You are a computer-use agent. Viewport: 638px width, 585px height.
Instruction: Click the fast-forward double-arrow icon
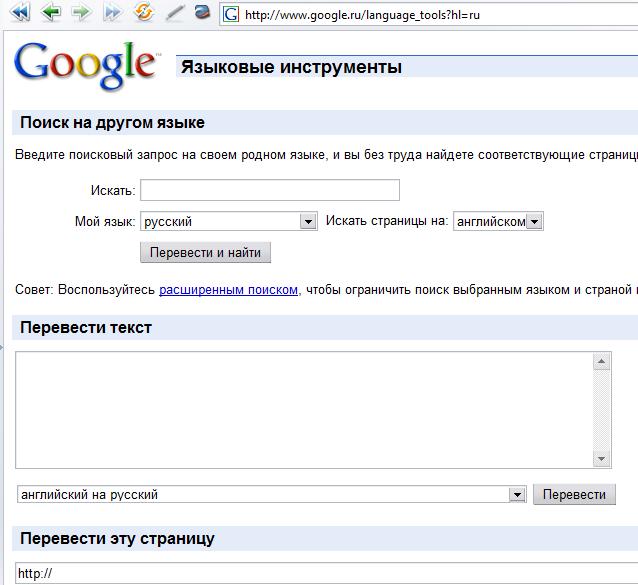[x=113, y=13]
